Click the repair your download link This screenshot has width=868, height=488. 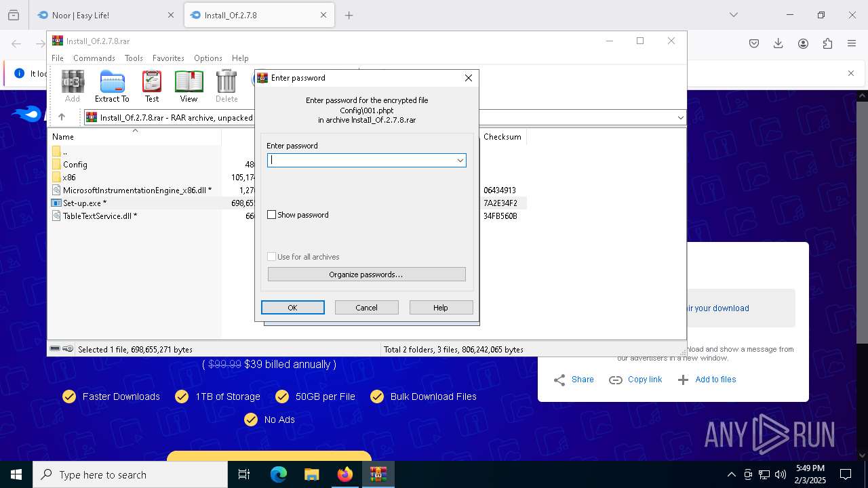(x=717, y=308)
